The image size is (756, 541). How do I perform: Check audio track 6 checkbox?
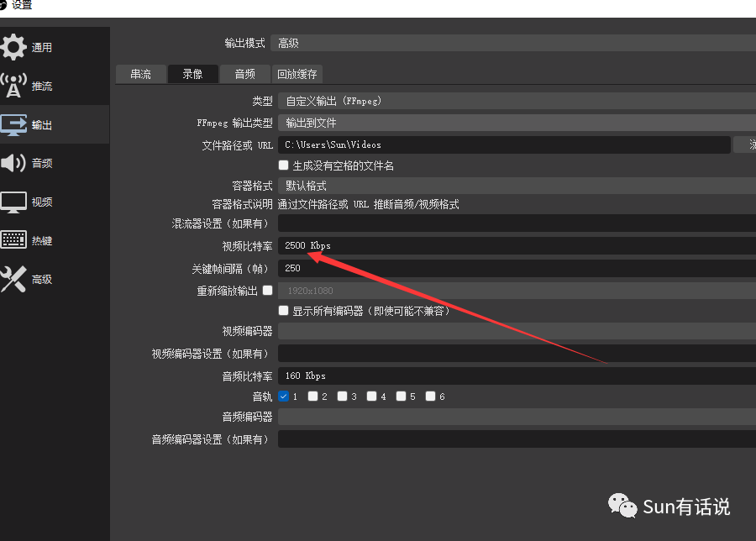tap(431, 397)
